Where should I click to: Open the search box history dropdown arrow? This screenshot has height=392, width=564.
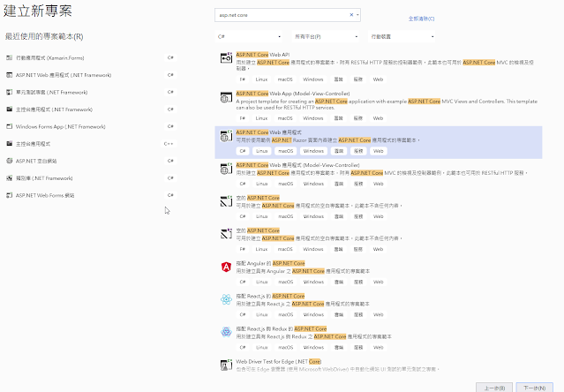tap(357, 15)
